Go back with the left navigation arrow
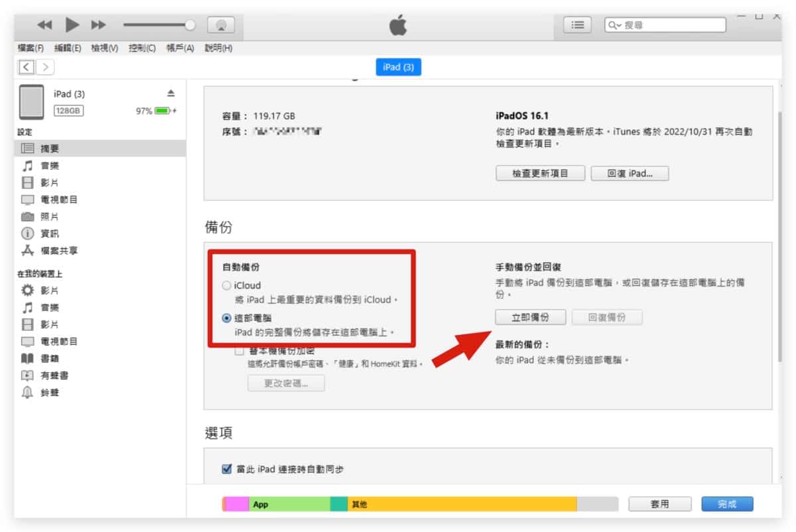The height and width of the screenshot is (532, 796). pyautogui.click(x=27, y=67)
